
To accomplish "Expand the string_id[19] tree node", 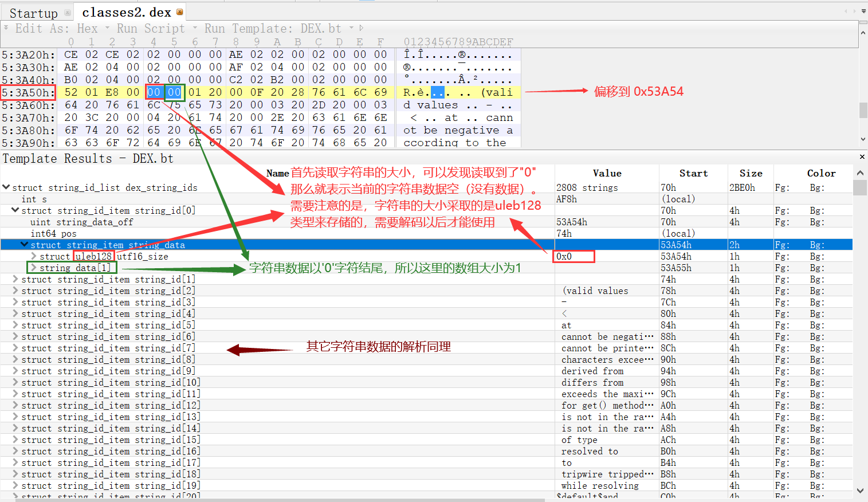I will [15, 485].
